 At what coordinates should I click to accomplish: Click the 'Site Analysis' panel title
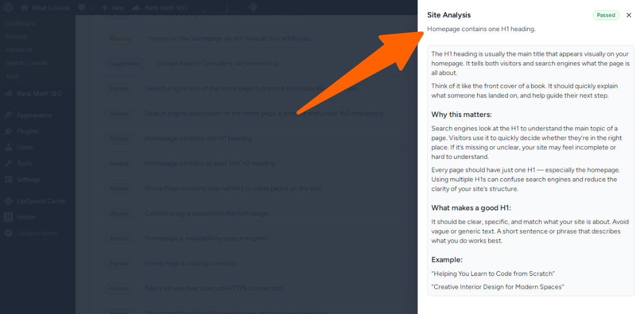tap(449, 15)
